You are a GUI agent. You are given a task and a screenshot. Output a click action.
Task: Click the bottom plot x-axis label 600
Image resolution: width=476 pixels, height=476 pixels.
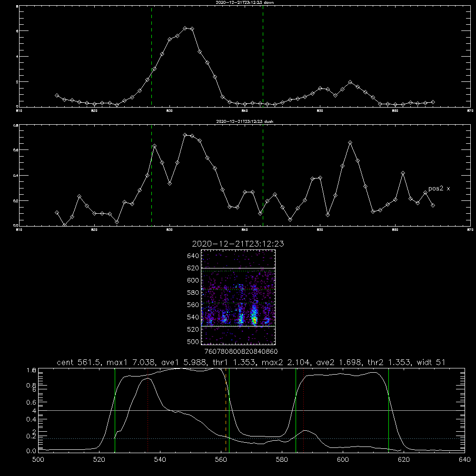coord(343,460)
